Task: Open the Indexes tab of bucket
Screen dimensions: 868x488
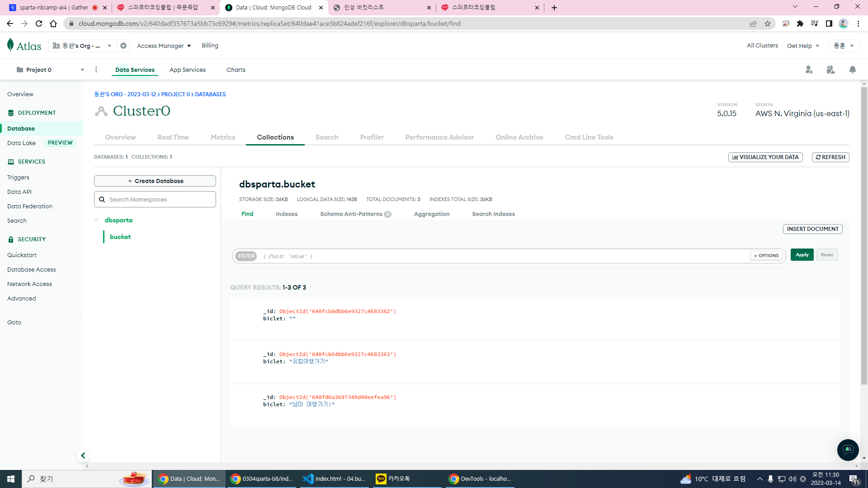Action: 287,214
